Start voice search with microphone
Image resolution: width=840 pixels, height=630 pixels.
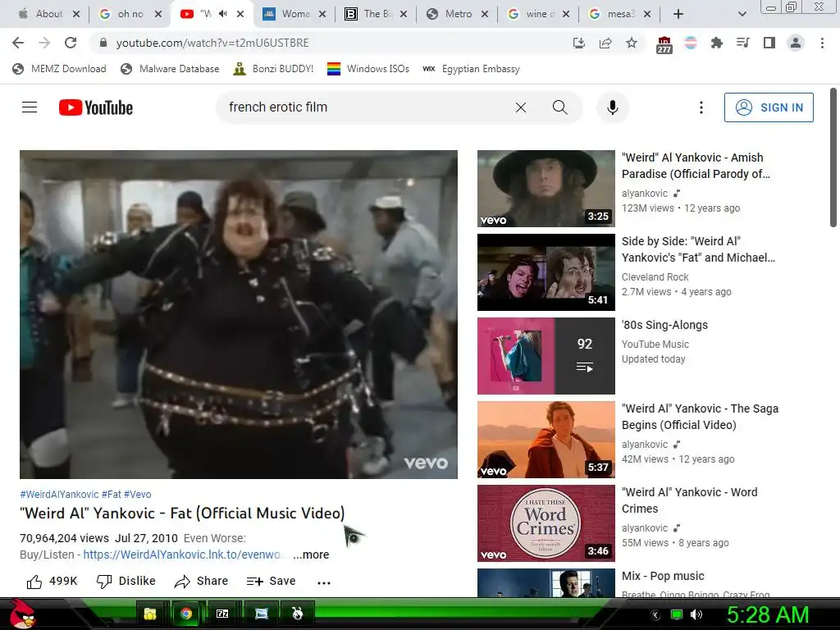tap(612, 107)
